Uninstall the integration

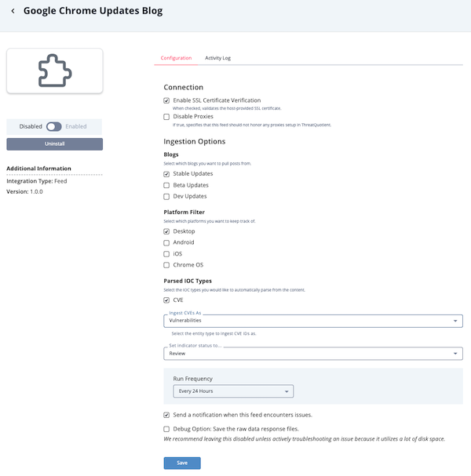point(55,144)
